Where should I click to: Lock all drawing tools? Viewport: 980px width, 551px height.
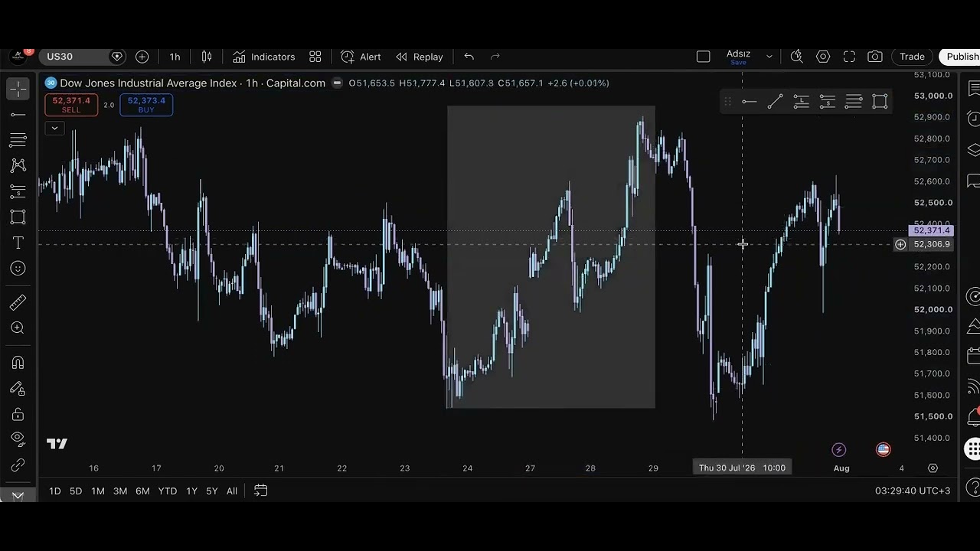coord(18,414)
